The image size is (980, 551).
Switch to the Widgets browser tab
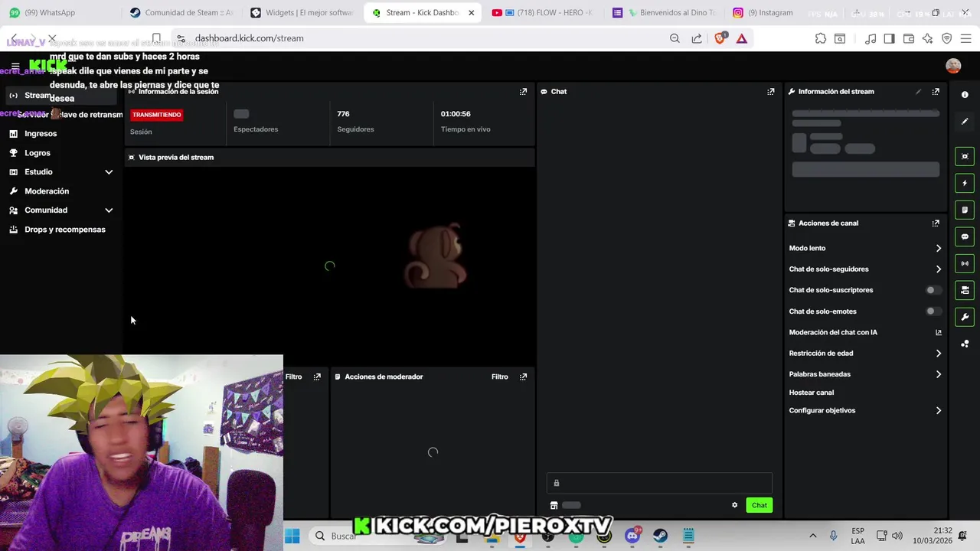click(302, 12)
